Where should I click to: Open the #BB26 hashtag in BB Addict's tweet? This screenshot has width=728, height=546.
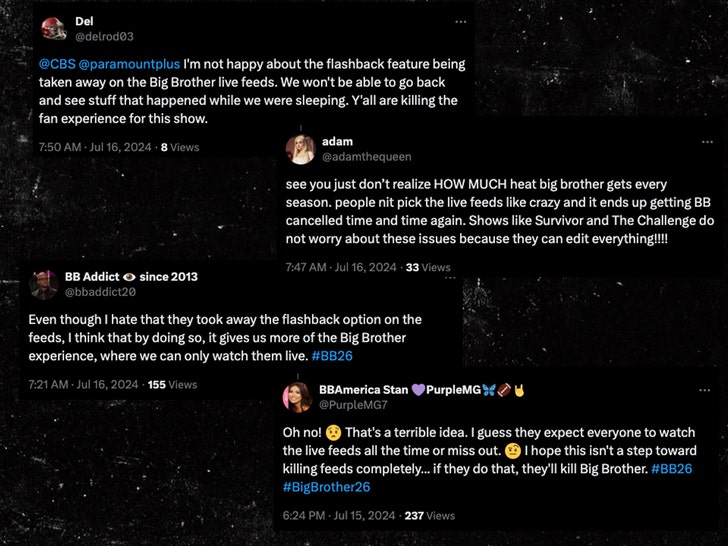pos(330,354)
